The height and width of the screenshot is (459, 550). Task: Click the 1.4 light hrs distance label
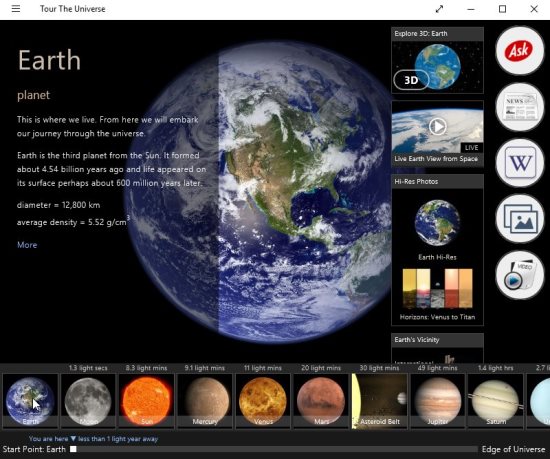pyautogui.click(x=496, y=368)
